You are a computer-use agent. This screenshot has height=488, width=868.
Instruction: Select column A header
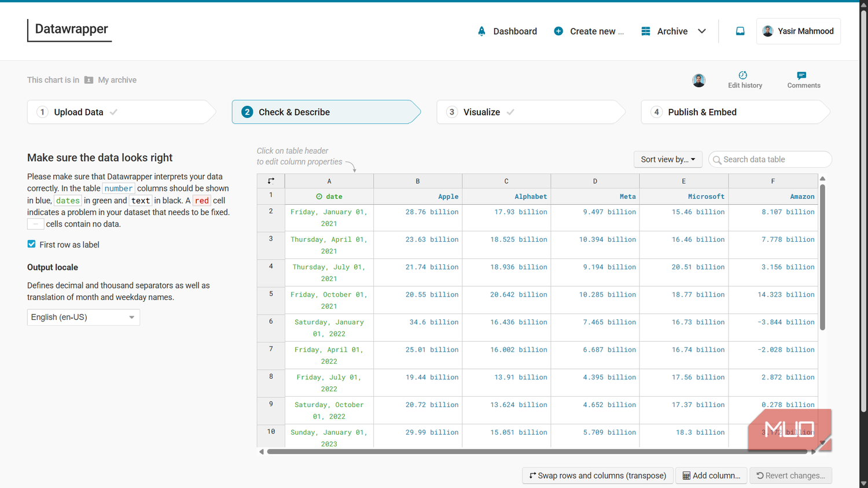click(x=329, y=181)
